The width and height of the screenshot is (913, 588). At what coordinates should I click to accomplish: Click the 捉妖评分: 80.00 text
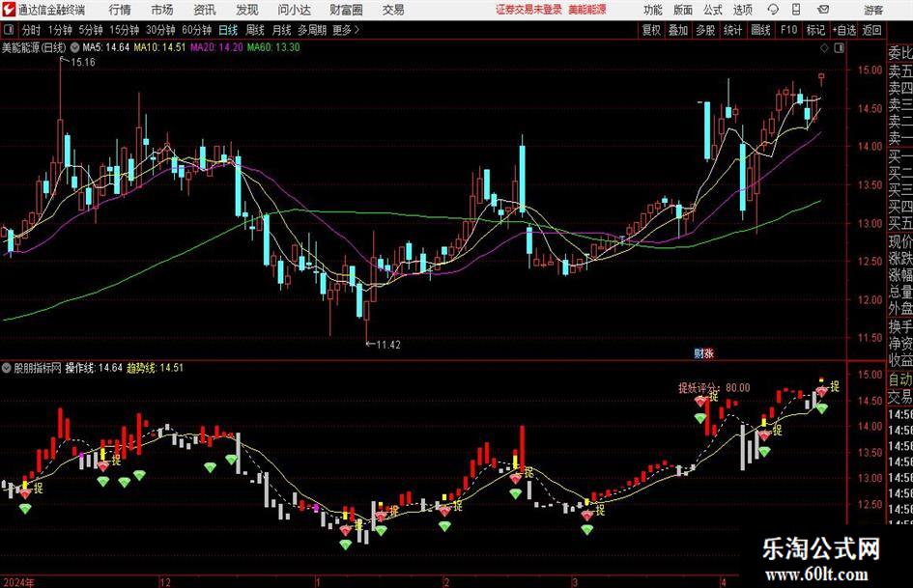click(x=714, y=388)
